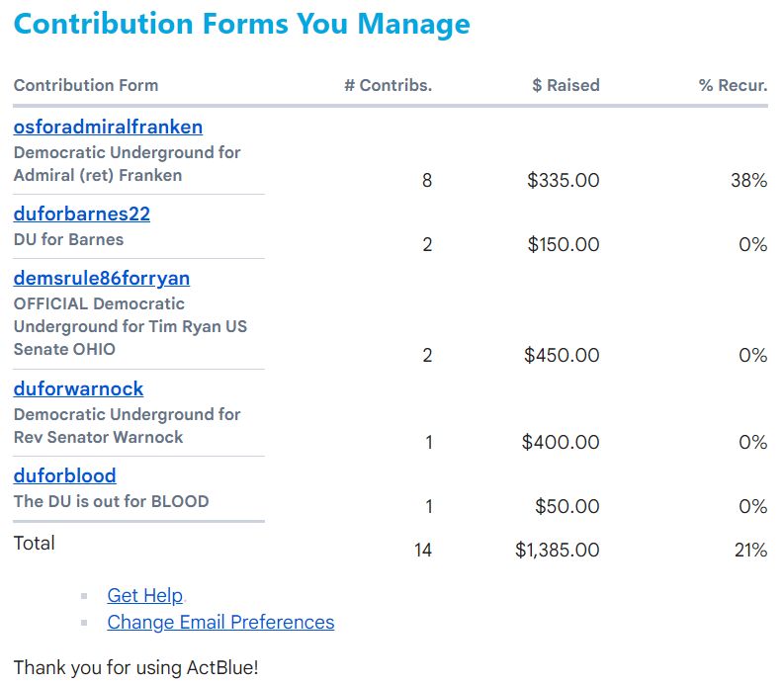Follow the duforblood link

tap(64, 475)
